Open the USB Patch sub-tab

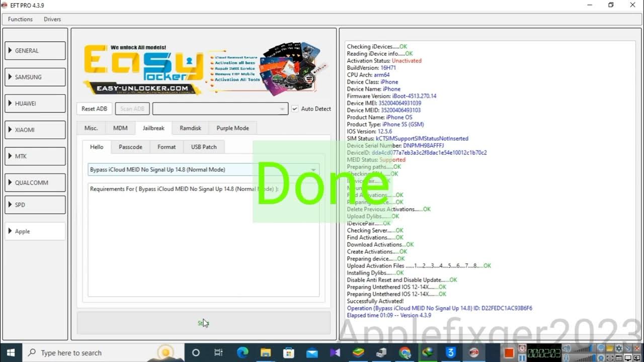click(204, 147)
